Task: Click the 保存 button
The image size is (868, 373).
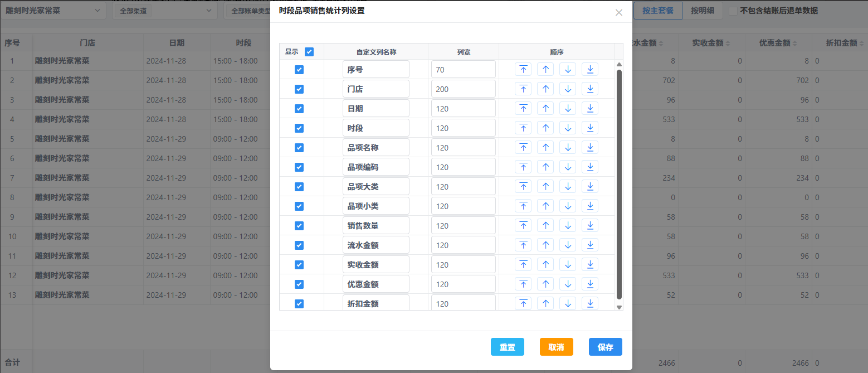Action: click(605, 347)
